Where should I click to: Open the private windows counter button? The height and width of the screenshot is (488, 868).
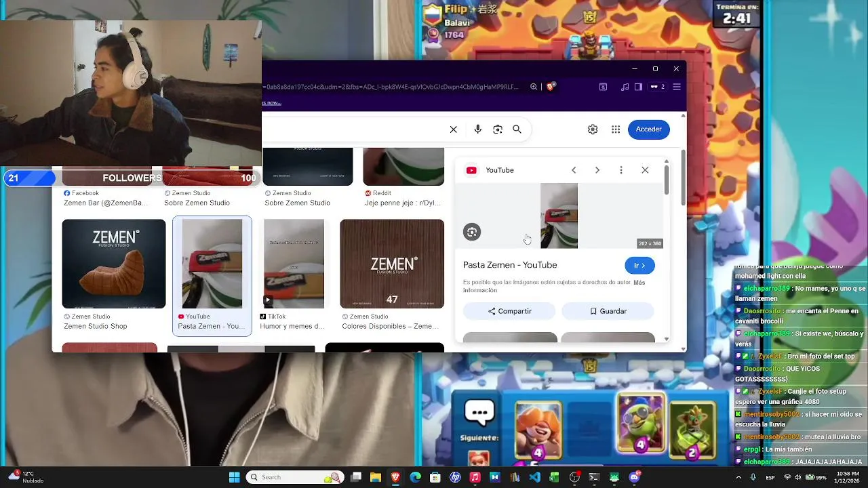click(657, 87)
